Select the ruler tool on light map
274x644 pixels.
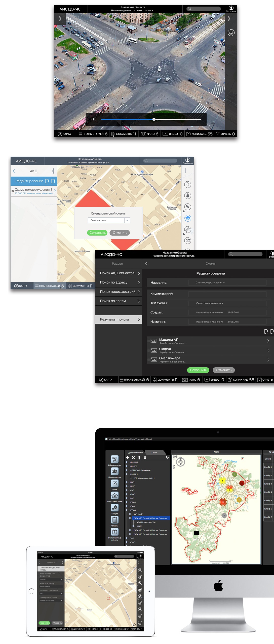click(188, 229)
